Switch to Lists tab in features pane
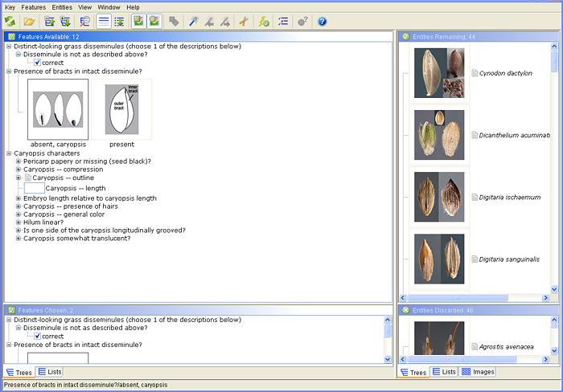563x392 pixels. point(50,372)
